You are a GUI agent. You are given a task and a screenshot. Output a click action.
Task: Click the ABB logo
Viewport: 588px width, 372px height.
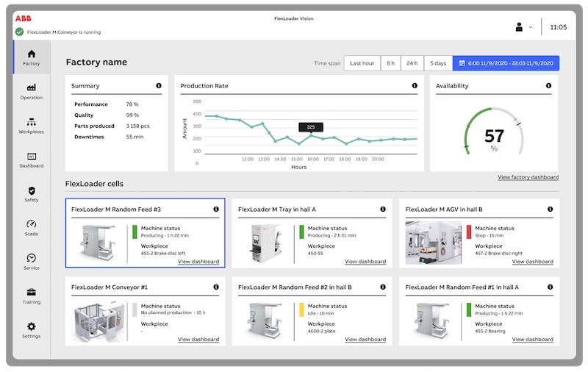tap(24, 18)
